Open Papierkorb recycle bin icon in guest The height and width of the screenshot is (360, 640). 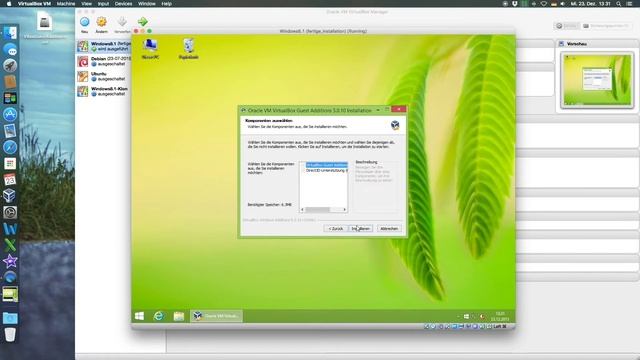[x=189, y=49]
